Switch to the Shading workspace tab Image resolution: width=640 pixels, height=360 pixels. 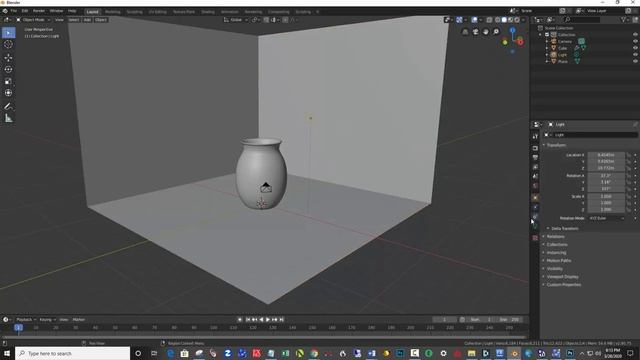coord(208,12)
